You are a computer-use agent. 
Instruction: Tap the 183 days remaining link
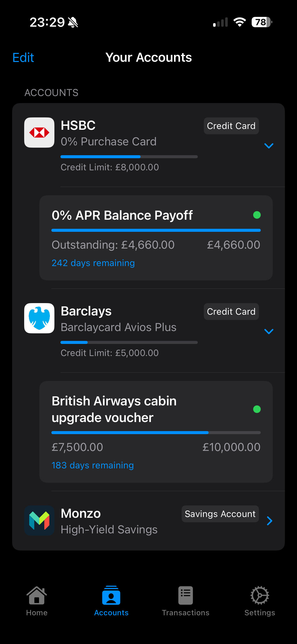[93, 465]
